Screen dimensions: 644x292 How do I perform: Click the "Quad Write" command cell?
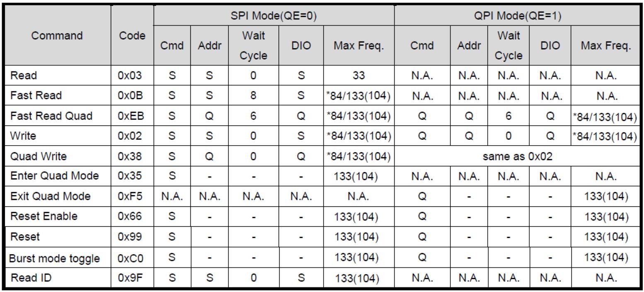[38, 156]
